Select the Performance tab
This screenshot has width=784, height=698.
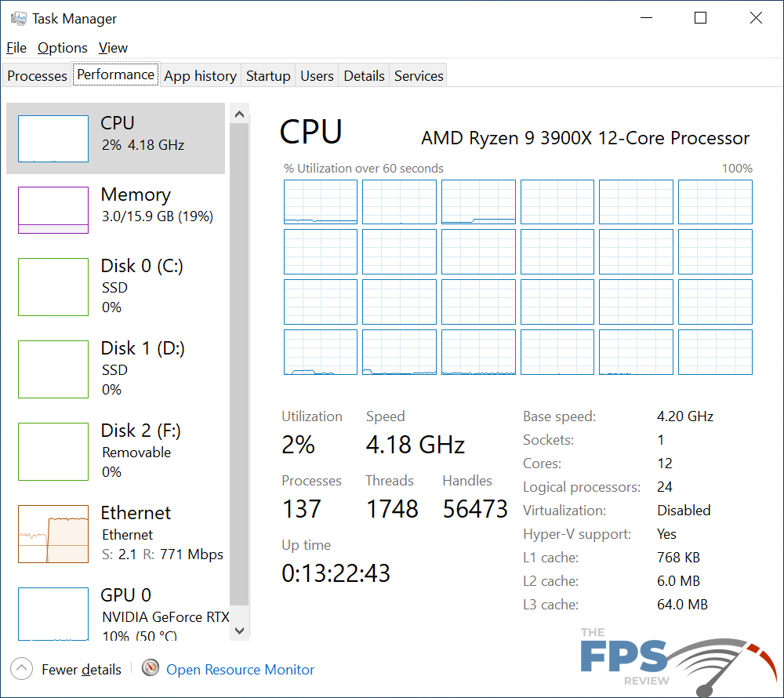pos(115,75)
